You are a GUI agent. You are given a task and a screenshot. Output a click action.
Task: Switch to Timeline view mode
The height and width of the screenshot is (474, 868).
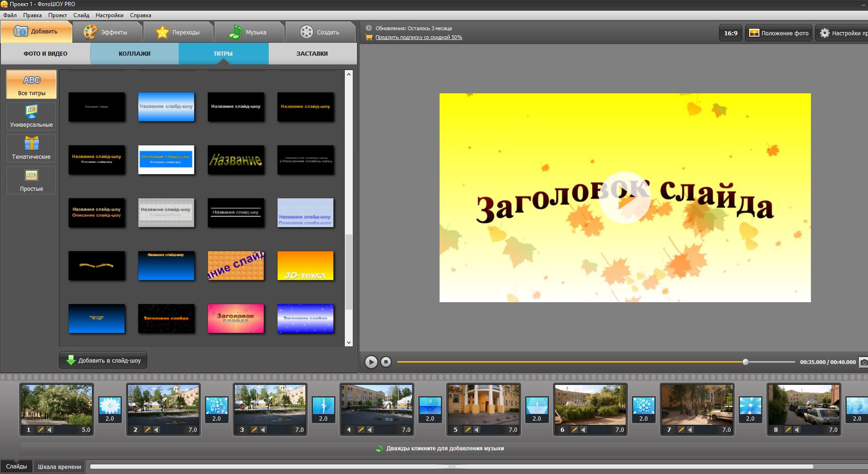click(x=59, y=467)
